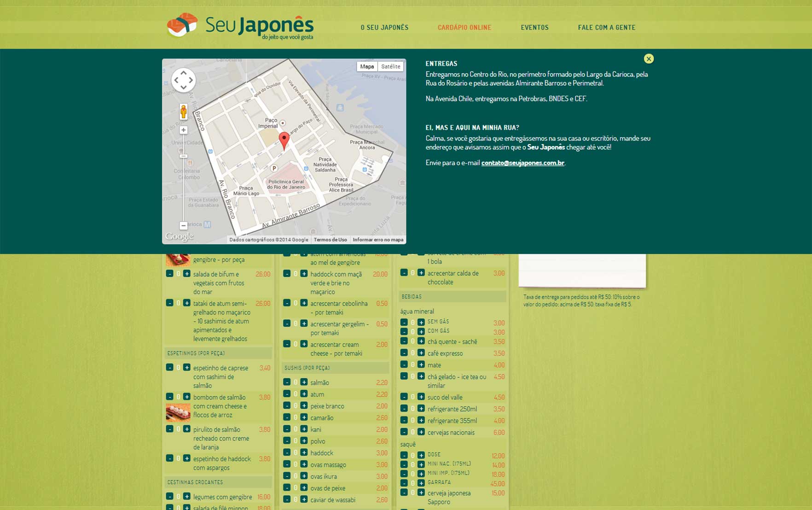The height and width of the screenshot is (510, 812).
Task: Decrease ovas de peixe quantity
Action: coord(287,488)
